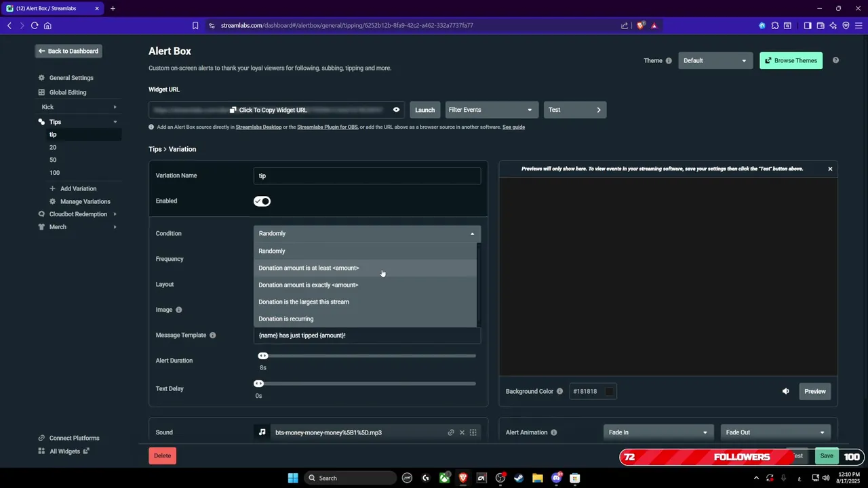
Task: Click the Background Color info icon
Action: [559, 391]
